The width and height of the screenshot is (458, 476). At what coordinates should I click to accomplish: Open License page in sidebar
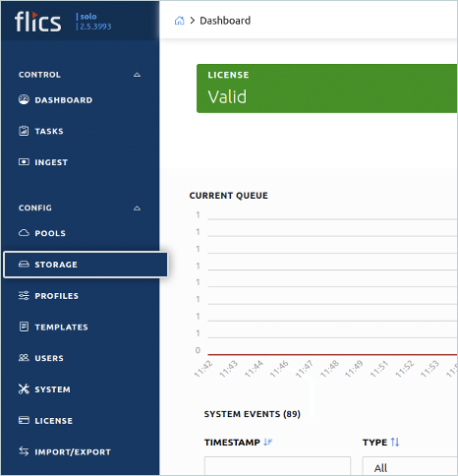(54, 421)
